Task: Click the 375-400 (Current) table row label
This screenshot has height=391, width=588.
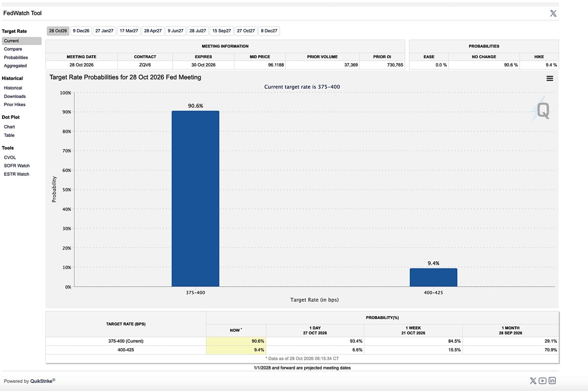Action: tap(126, 341)
